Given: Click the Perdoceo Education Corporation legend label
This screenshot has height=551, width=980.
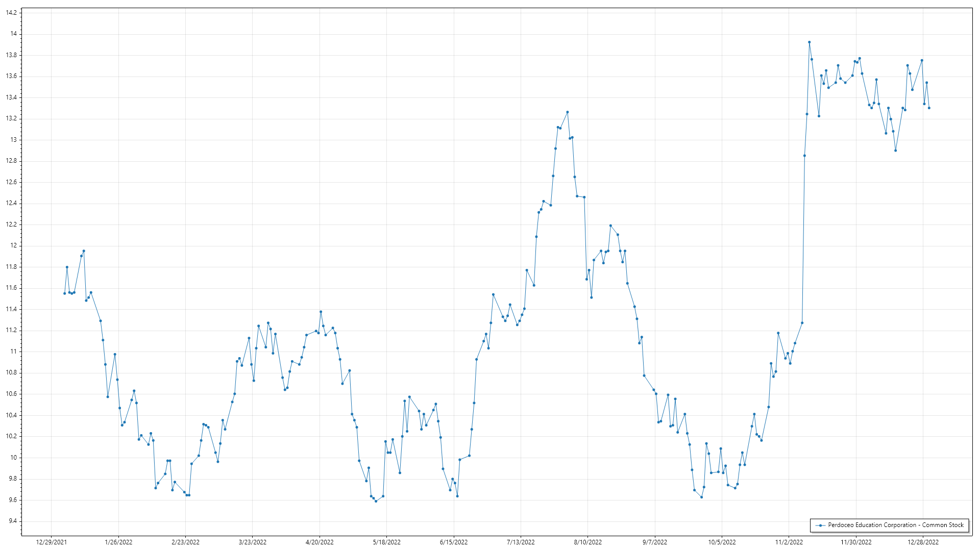Looking at the screenshot, I should point(896,525).
